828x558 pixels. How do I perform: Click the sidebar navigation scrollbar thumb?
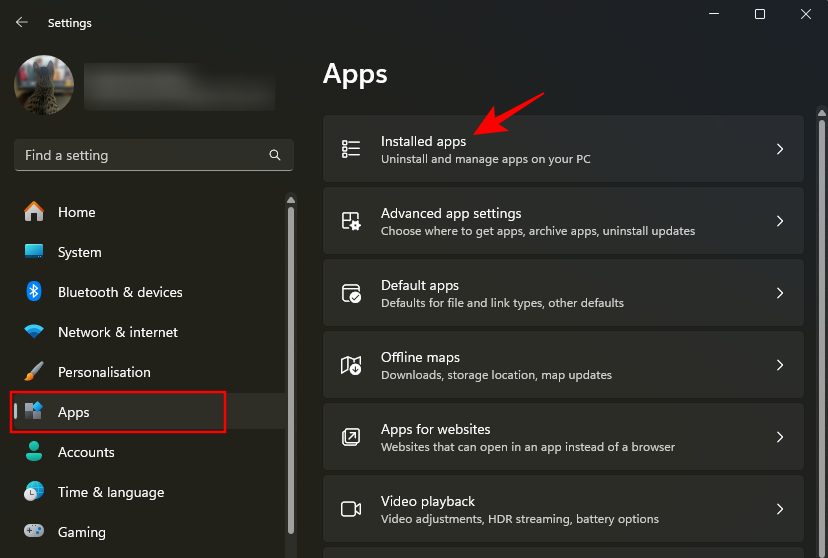point(291,371)
